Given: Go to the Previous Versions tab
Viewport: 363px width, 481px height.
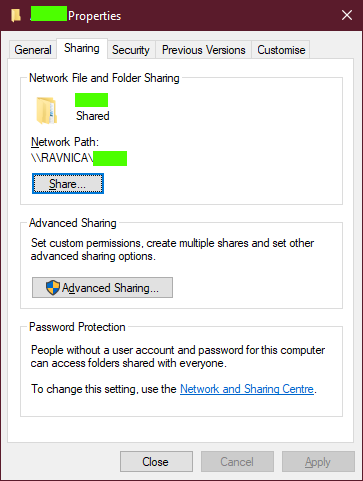Looking at the screenshot, I should pyautogui.click(x=203, y=50).
